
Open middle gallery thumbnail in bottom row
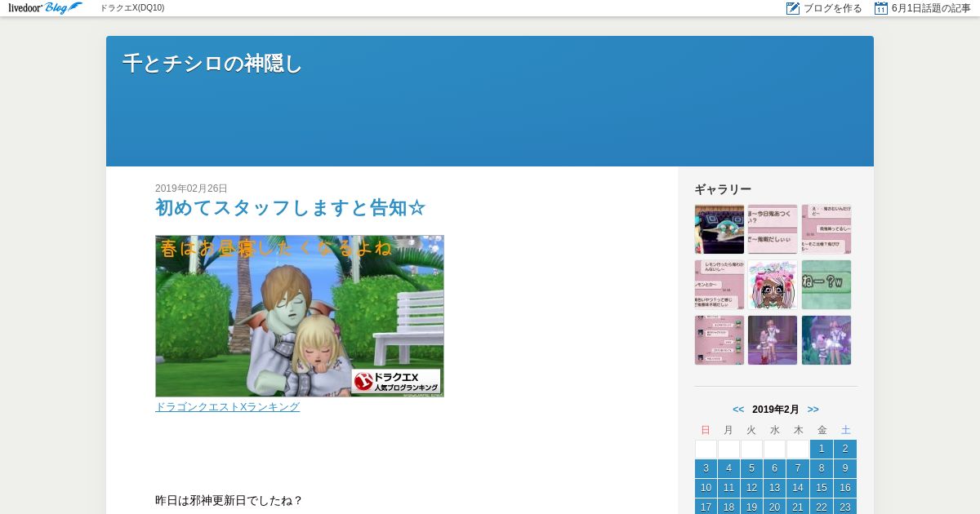pyautogui.click(x=773, y=340)
